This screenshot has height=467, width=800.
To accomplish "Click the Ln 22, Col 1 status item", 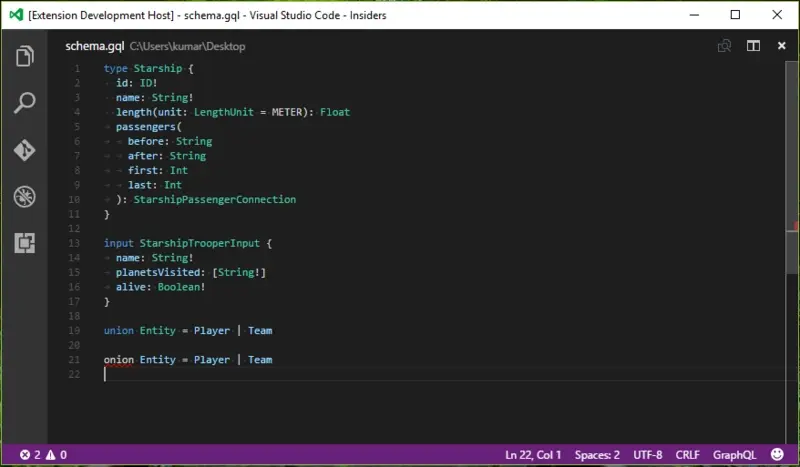I will [533, 455].
